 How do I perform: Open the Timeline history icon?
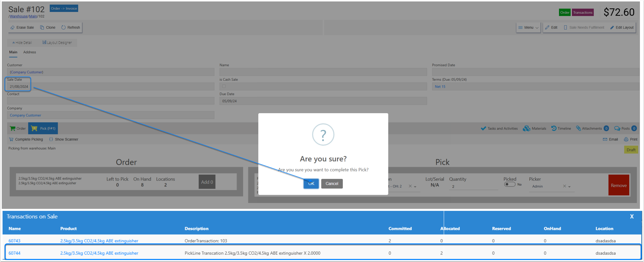tap(553, 128)
